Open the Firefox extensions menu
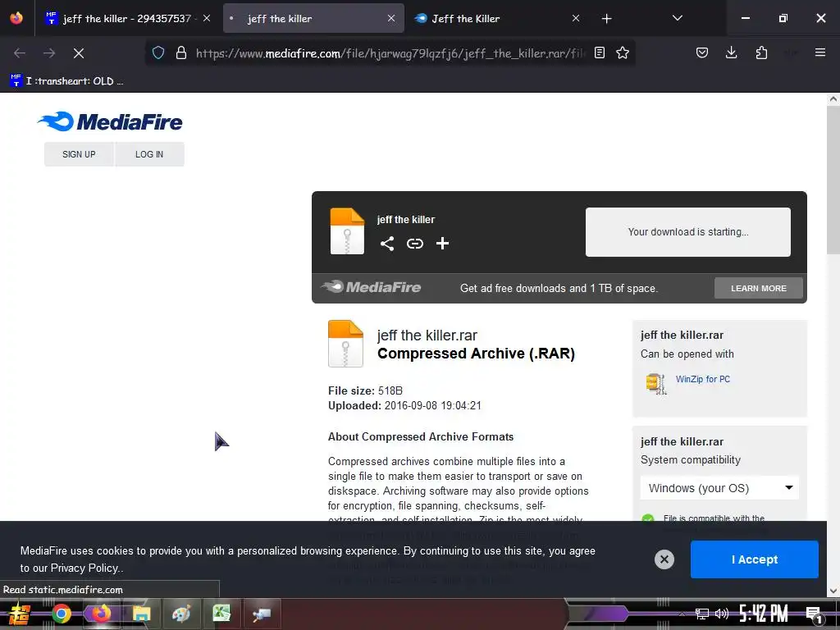 tap(761, 53)
